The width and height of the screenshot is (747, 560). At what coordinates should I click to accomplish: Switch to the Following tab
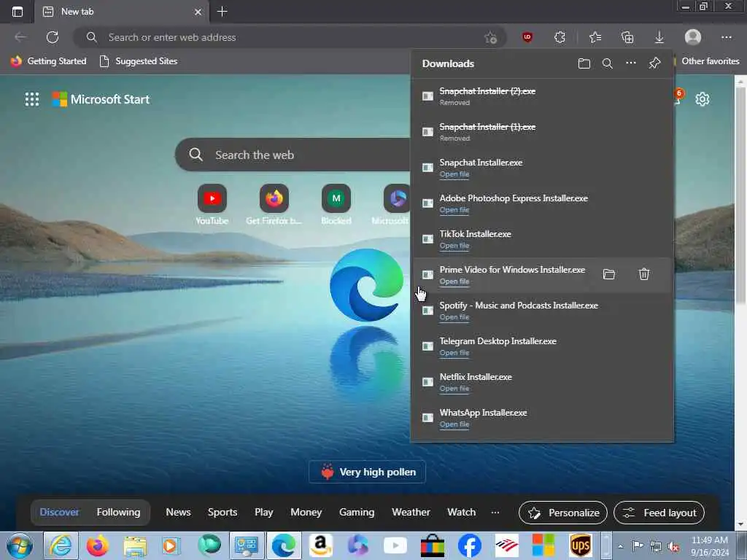119,513
